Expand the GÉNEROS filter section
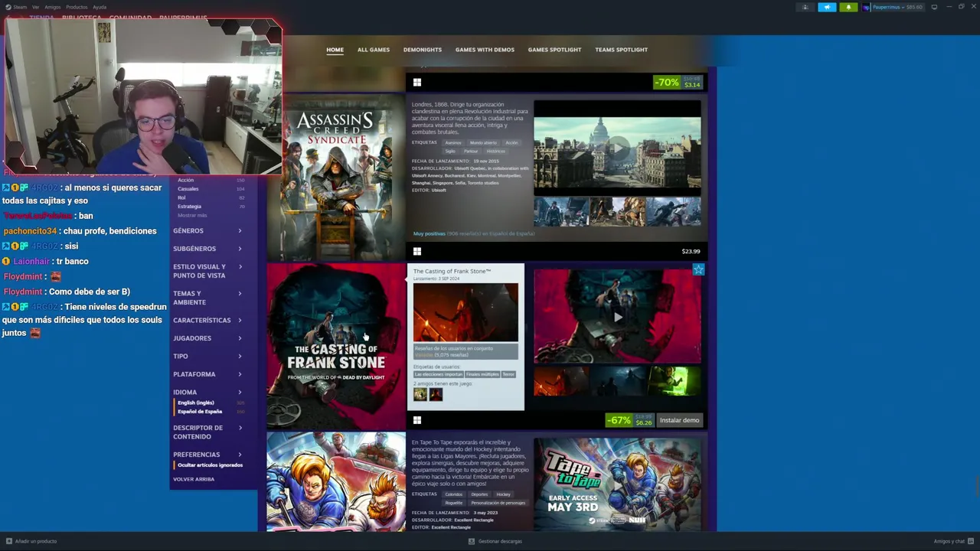The width and height of the screenshot is (980, 551). coord(207,230)
